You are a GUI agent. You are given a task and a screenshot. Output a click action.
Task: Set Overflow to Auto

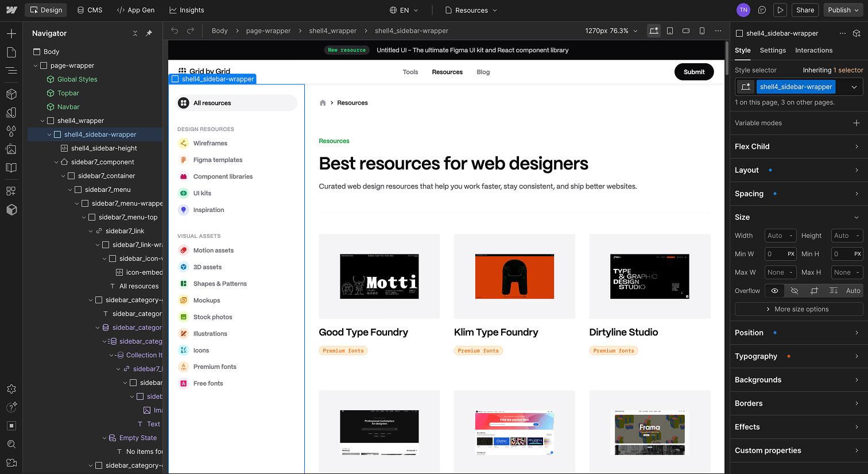pos(853,291)
